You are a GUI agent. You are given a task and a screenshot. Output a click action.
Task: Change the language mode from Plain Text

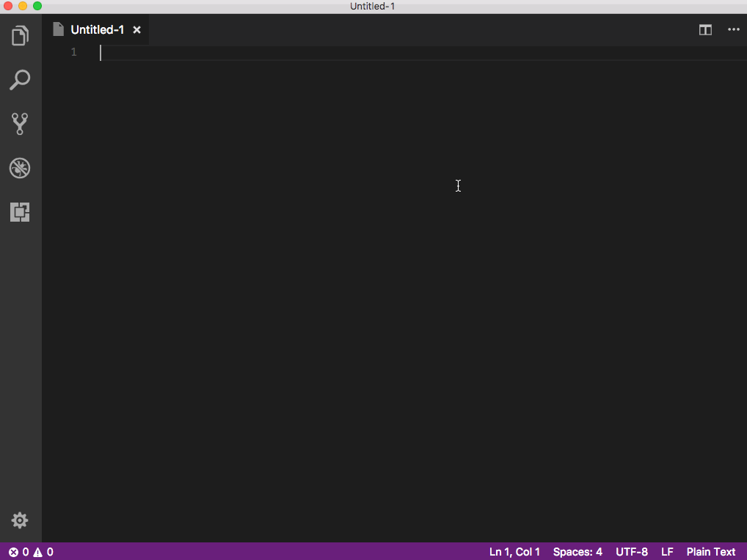pos(710,551)
